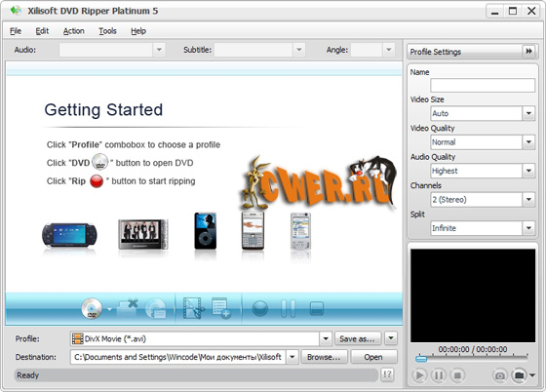Click the Browse... button
546x392 pixels.
tap(324, 357)
